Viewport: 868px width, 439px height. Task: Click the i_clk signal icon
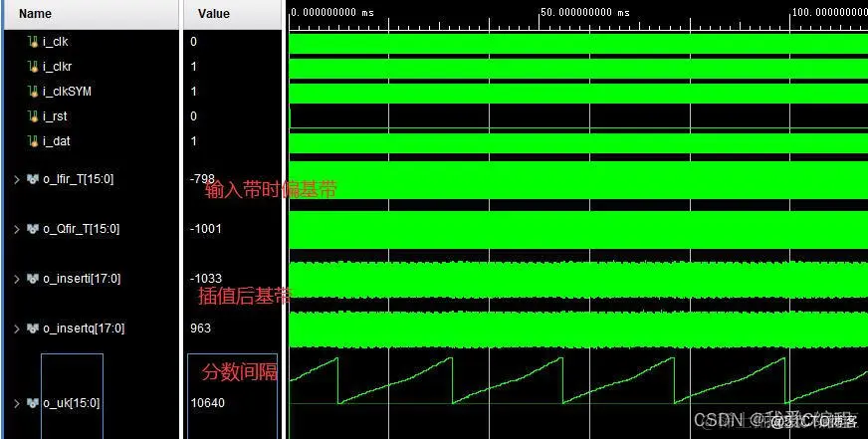tap(33, 42)
